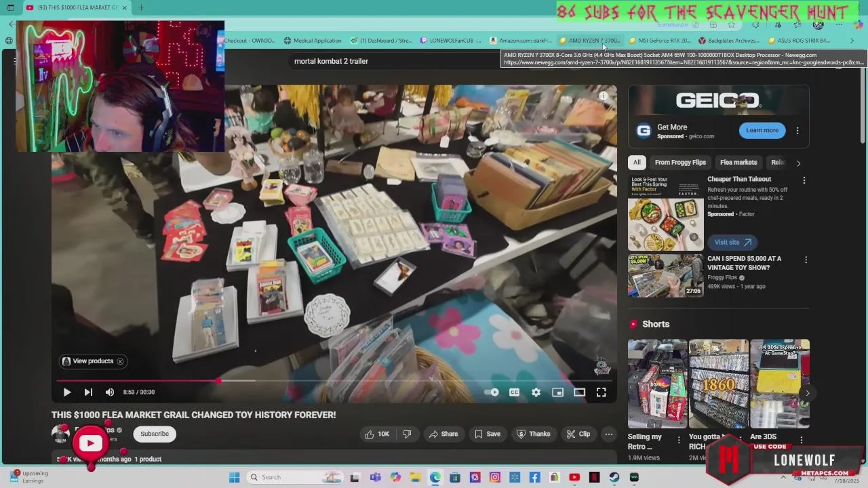Open Factor meals ad thumbnail

(665, 213)
